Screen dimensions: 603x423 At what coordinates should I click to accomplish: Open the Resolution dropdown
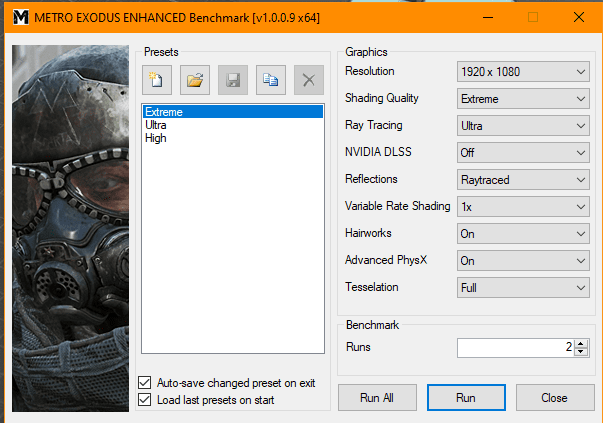tap(523, 72)
